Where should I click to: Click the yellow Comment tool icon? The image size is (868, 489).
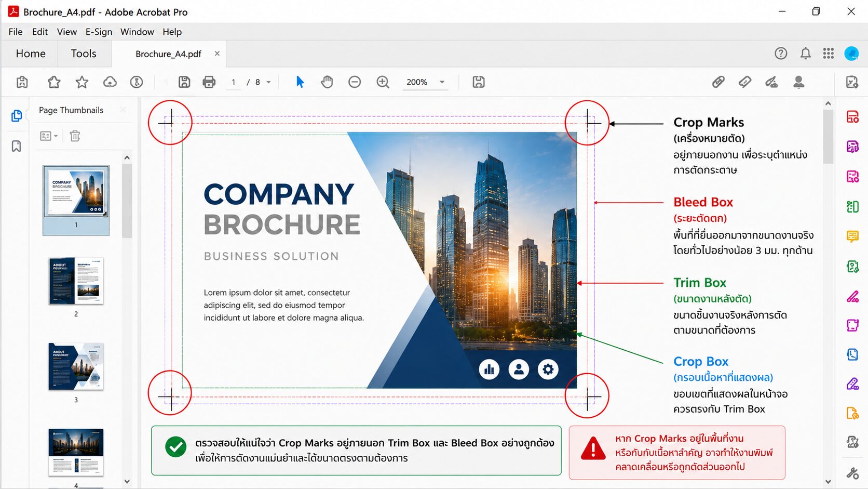(x=852, y=236)
